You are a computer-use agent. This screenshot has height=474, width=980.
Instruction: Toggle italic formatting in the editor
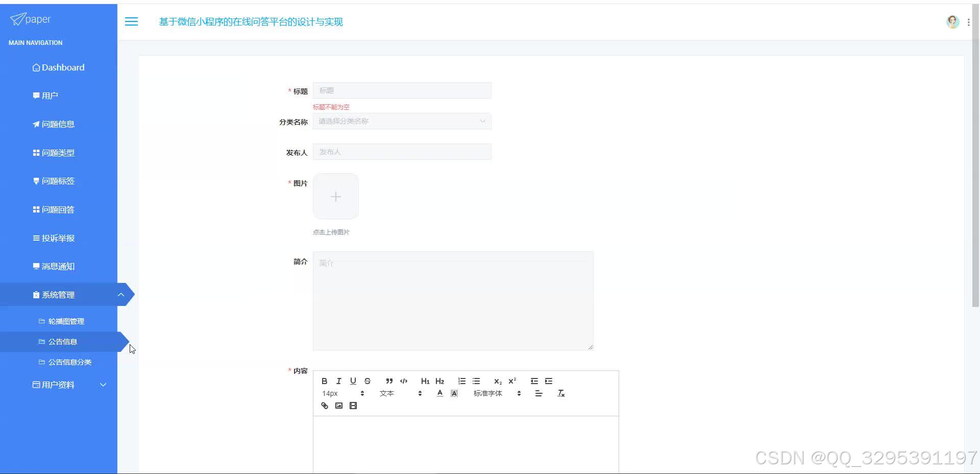pos(338,381)
